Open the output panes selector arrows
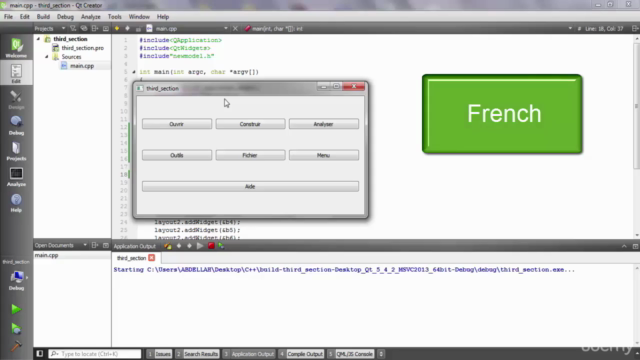640x360 pixels. (381, 354)
